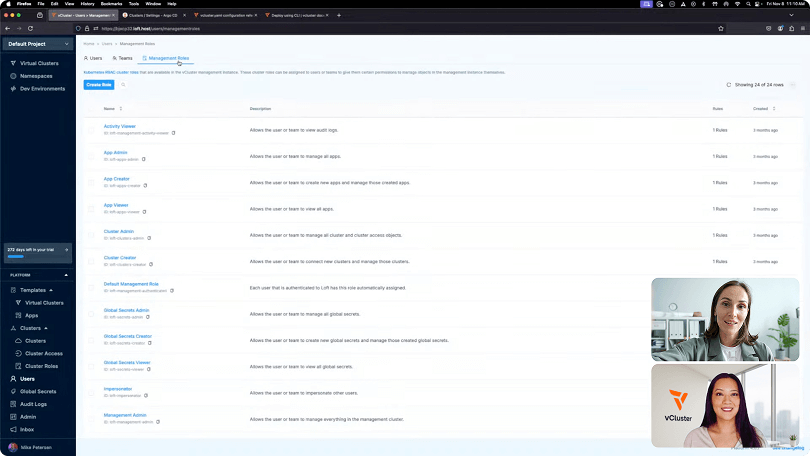The image size is (810, 456).
Task: Copy the ID of Cluster Admin role
Action: click(149, 238)
